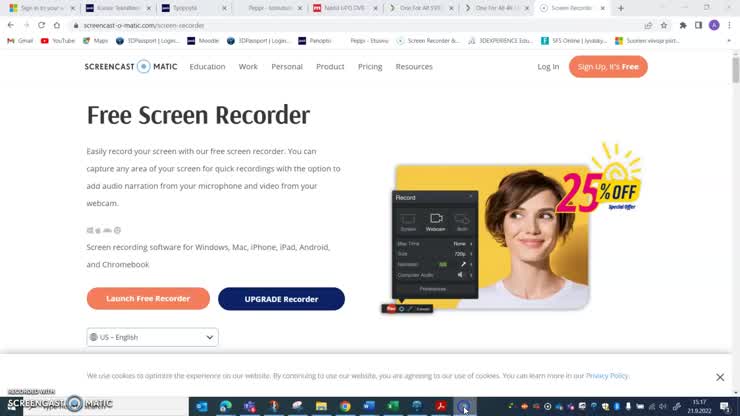Bookmark this page with the star icon
The width and height of the screenshot is (740, 416).
pos(664,25)
